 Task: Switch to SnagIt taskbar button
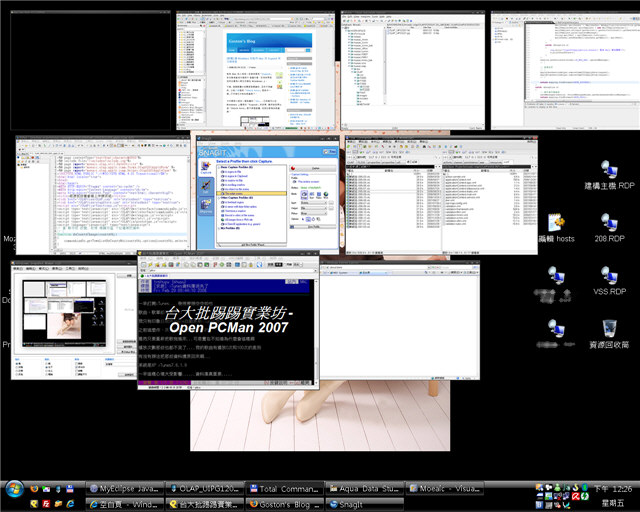(365, 504)
